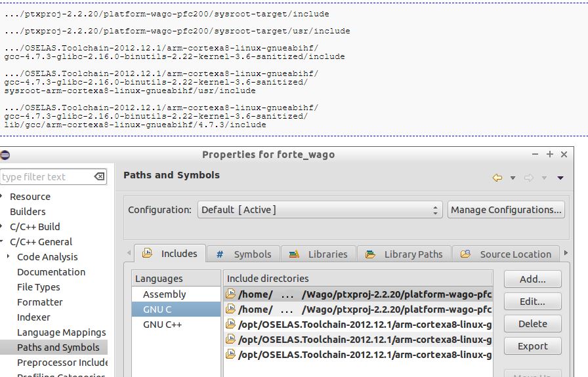Click folder icon of last /opt/OSELAS entry
This screenshot has height=377, width=588.
pos(230,355)
